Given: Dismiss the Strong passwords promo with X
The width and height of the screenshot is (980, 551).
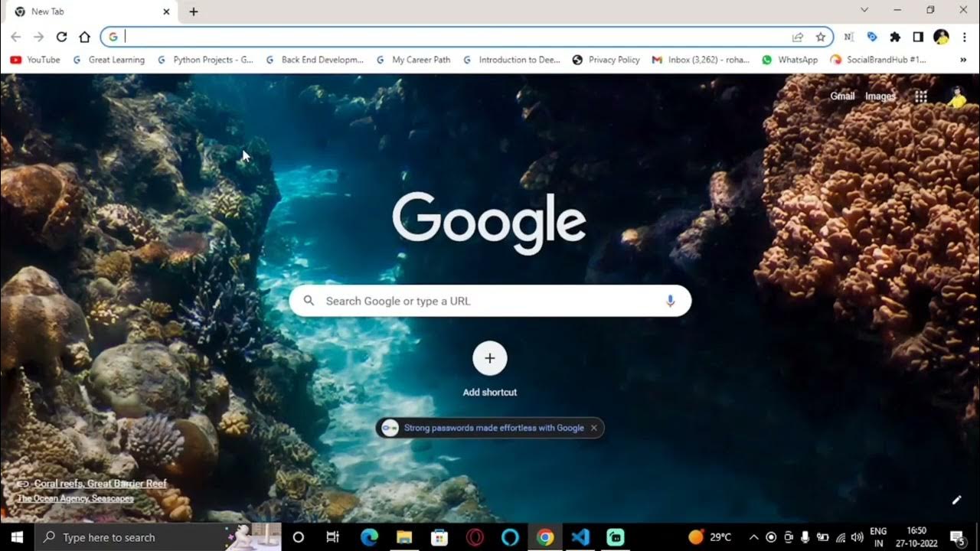Looking at the screenshot, I should pyautogui.click(x=593, y=428).
